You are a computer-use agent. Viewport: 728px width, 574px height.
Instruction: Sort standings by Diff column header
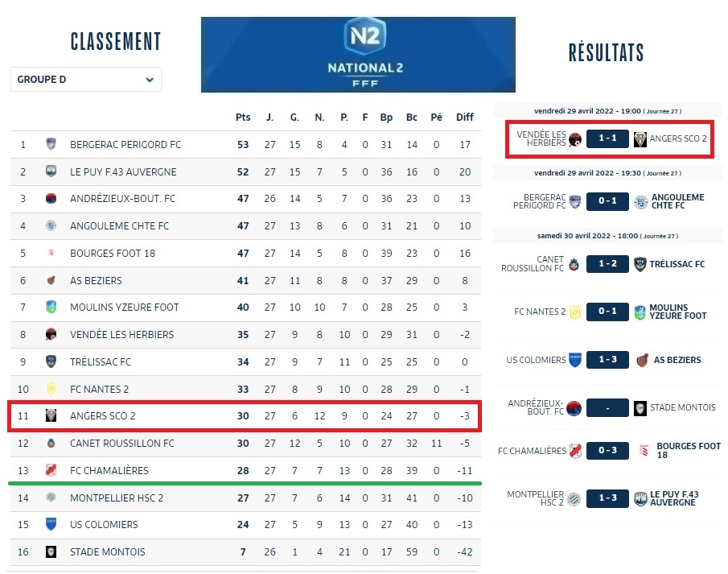465,118
